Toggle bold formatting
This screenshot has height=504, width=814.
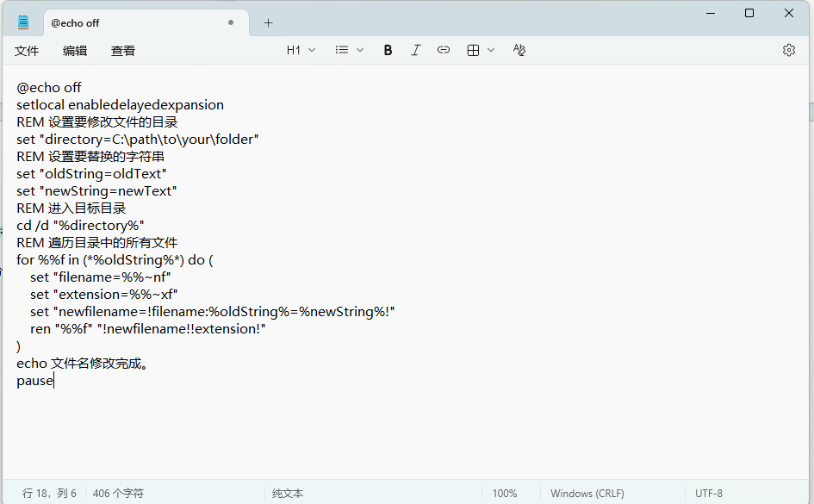388,50
